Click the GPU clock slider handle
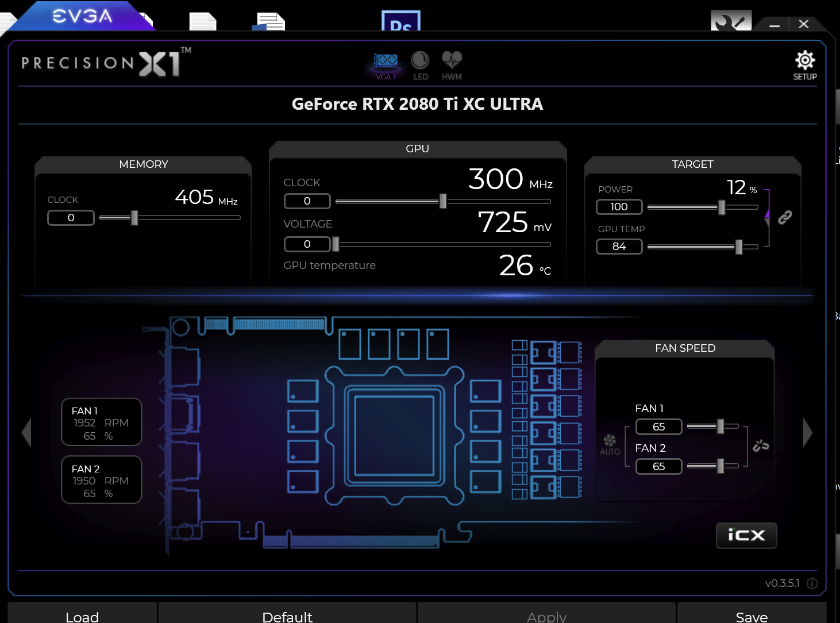840x623 pixels. 443,201
